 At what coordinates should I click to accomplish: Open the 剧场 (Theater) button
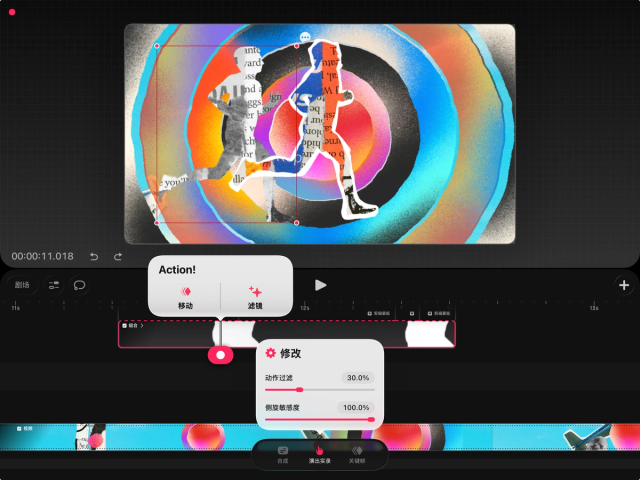click(x=22, y=285)
